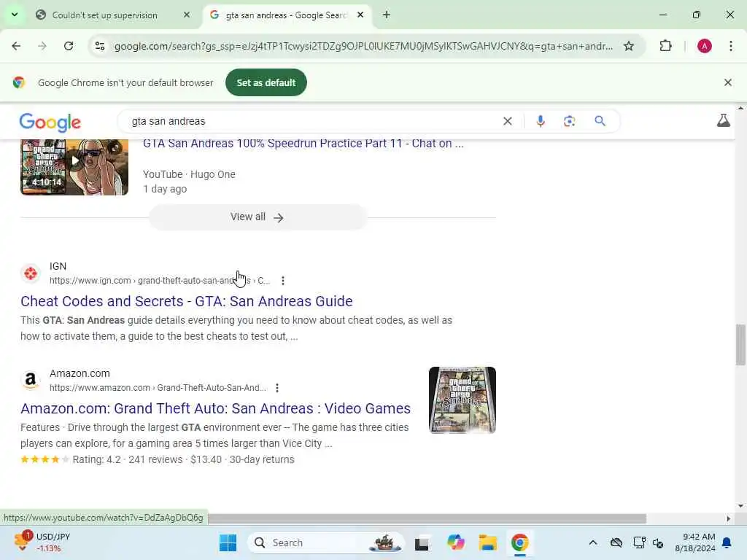
Task: View site information icon in address bar
Action: pyautogui.click(x=100, y=46)
